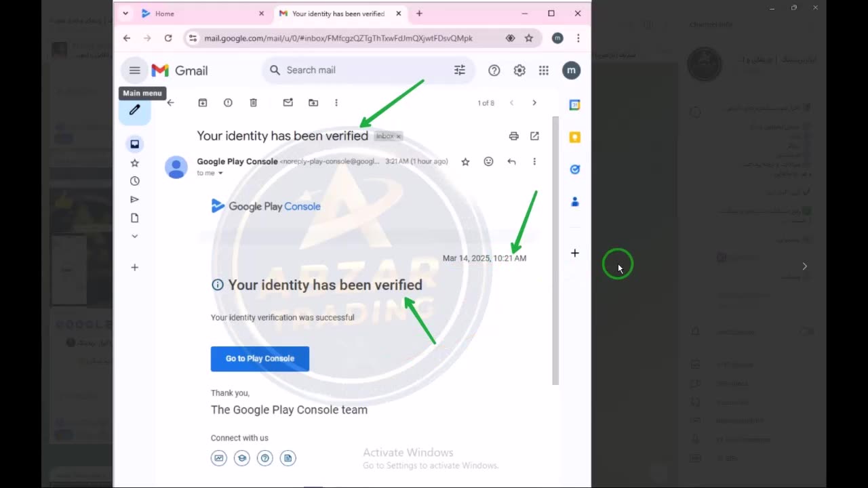
Task: Click the graduation cap Connect icon
Action: (x=242, y=458)
